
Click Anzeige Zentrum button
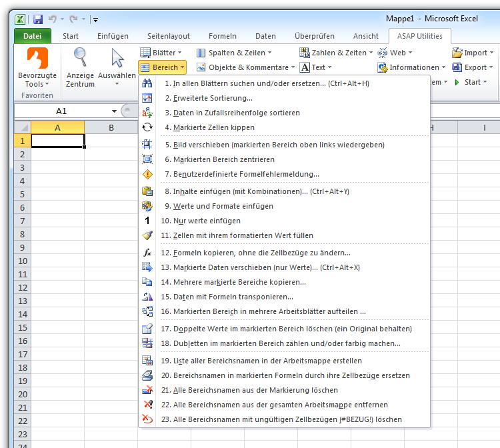pyautogui.click(x=80, y=67)
